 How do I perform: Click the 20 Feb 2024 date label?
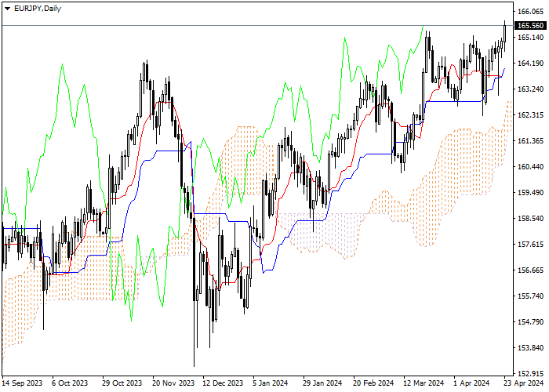[373, 383]
